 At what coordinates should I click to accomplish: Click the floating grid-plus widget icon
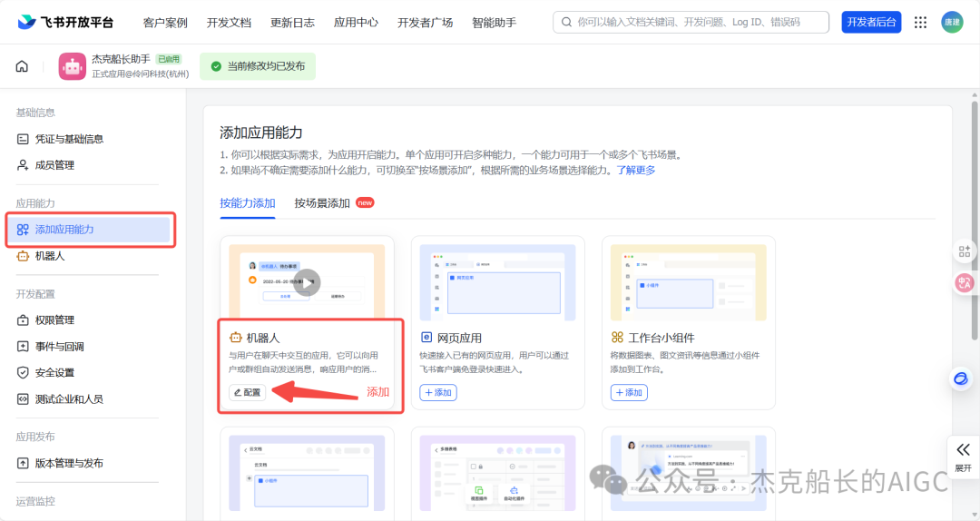(x=965, y=251)
